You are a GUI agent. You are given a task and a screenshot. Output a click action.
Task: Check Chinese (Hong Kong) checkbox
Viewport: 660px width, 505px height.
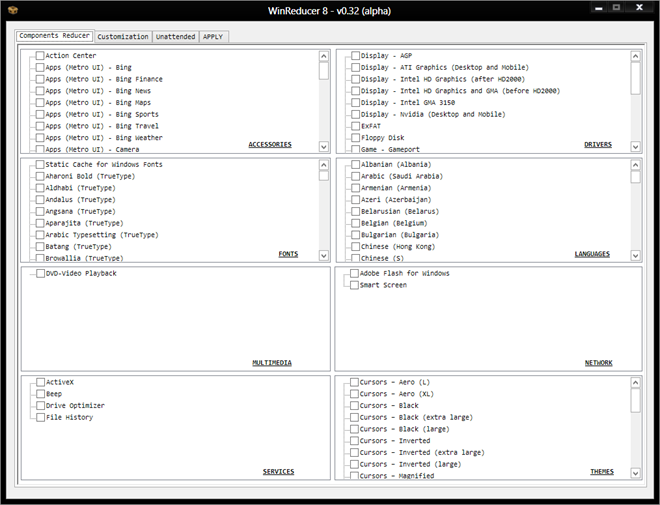(x=356, y=247)
